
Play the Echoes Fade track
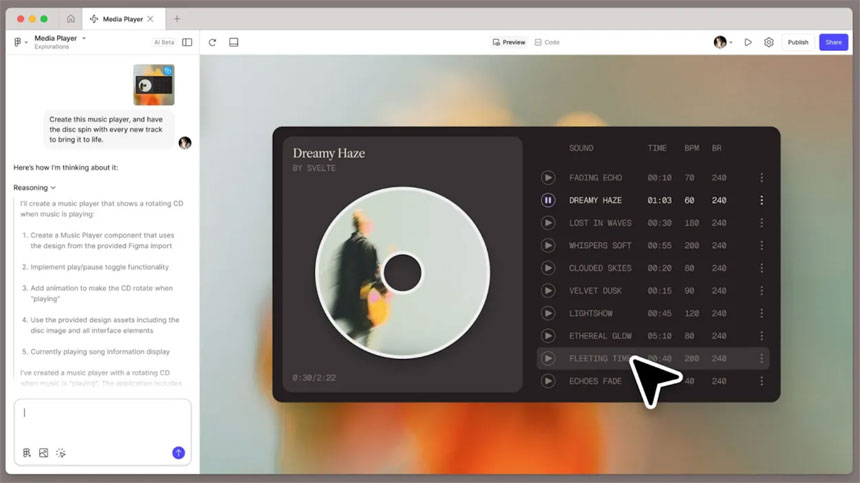tap(547, 380)
